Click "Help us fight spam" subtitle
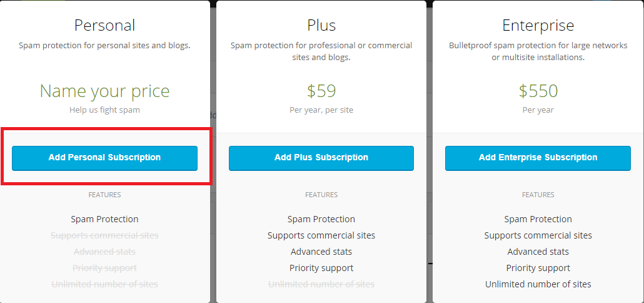This screenshot has width=644, height=303. pyautogui.click(x=104, y=110)
